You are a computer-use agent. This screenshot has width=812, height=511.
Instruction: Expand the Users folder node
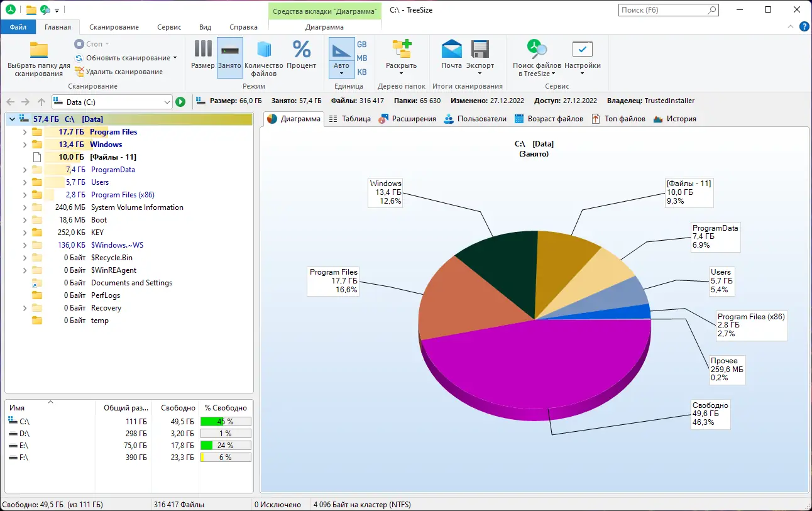click(x=25, y=182)
